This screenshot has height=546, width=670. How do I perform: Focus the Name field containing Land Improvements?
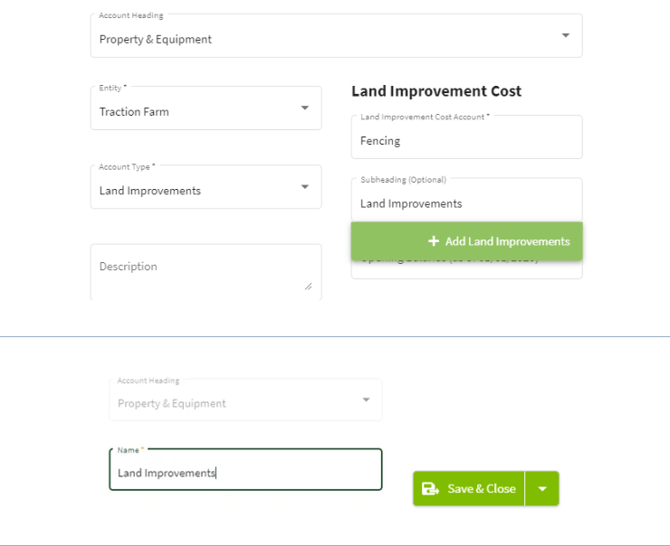coord(245,473)
